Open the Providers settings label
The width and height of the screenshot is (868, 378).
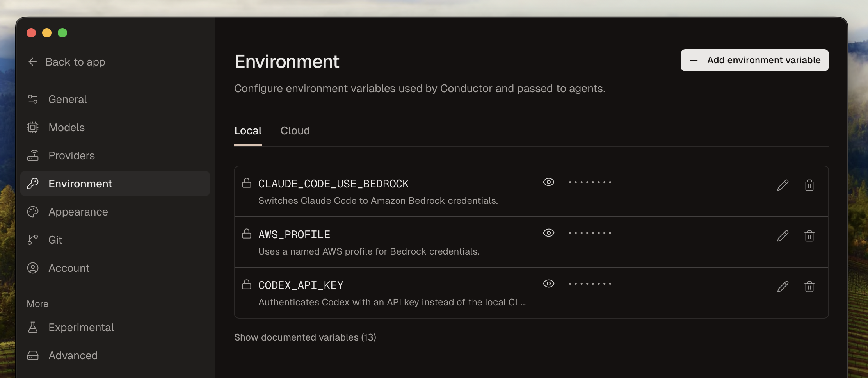(x=72, y=155)
